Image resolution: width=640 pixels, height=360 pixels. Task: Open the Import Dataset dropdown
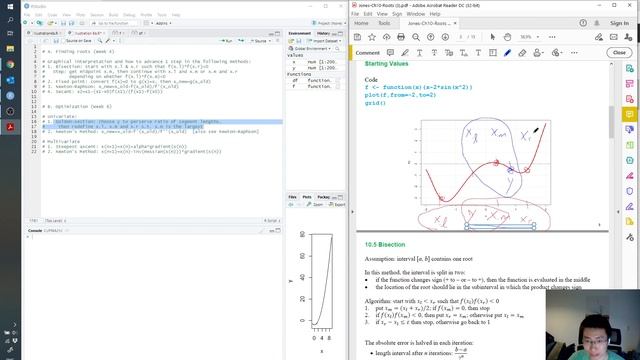325,41
